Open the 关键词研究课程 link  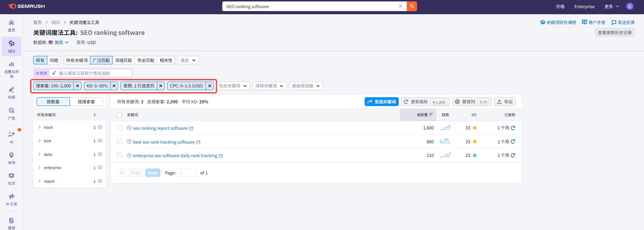(x=558, y=22)
